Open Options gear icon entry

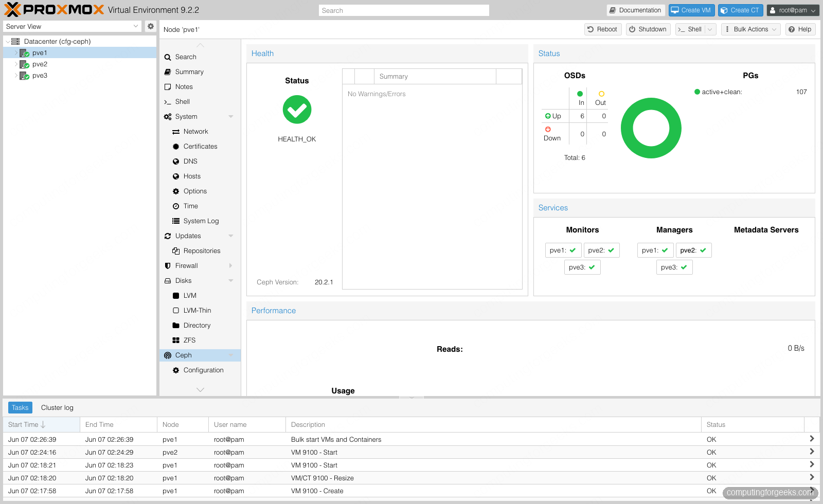(176, 191)
